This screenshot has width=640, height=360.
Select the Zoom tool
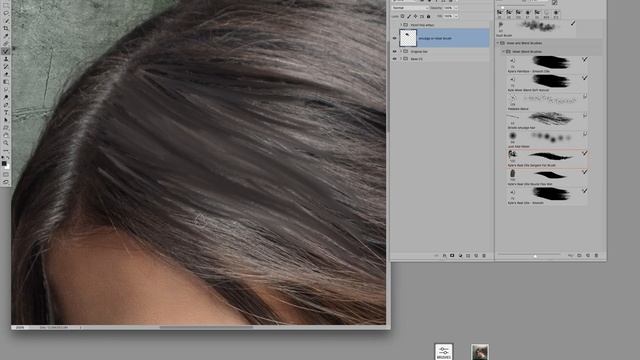pyautogui.click(x=6, y=143)
